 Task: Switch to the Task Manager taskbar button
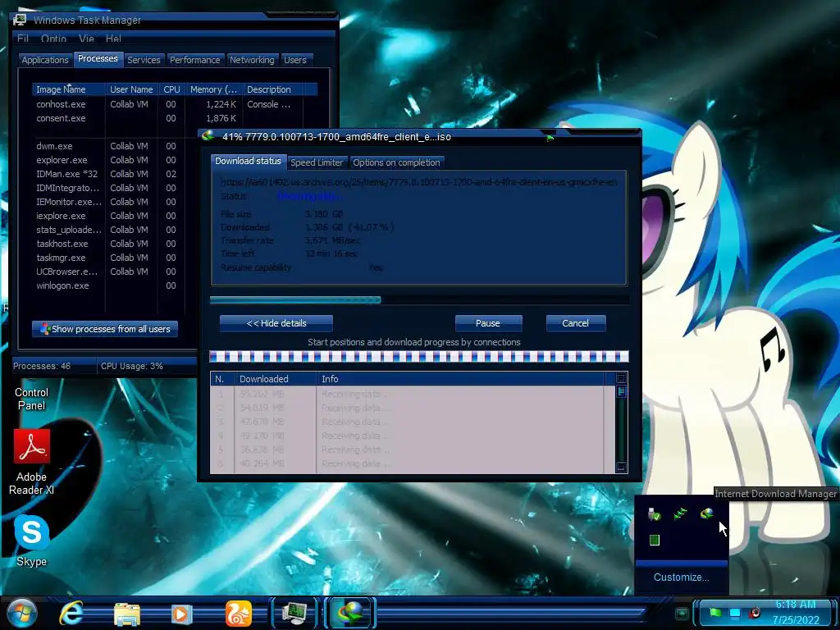coord(294,614)
